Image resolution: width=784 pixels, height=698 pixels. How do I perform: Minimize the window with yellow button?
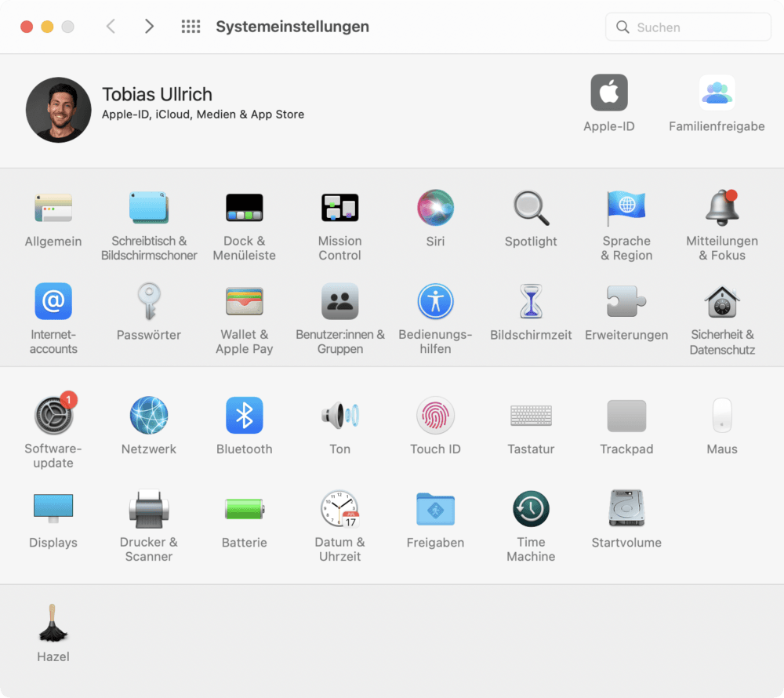pos(47,27)
